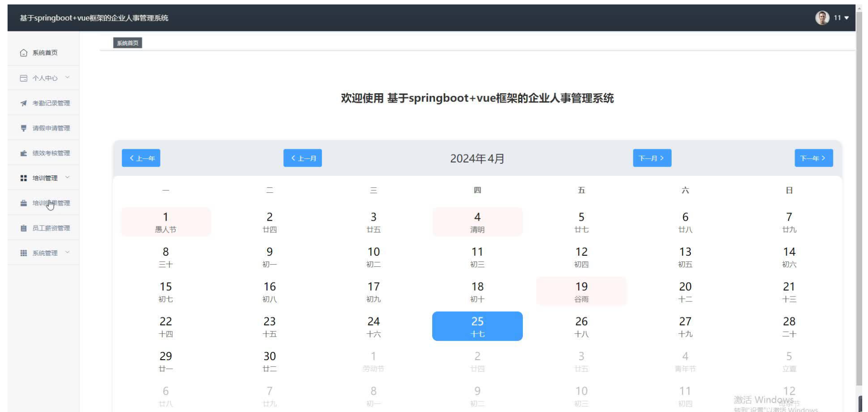Viewport: 868px width, 412px height.
Task: Open 请假申请管理 in the sidebar
Action: 44,128
